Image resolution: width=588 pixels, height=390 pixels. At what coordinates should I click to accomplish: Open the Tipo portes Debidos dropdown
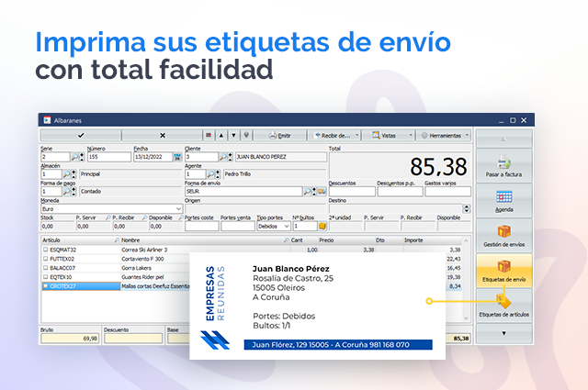click(286, 226)
